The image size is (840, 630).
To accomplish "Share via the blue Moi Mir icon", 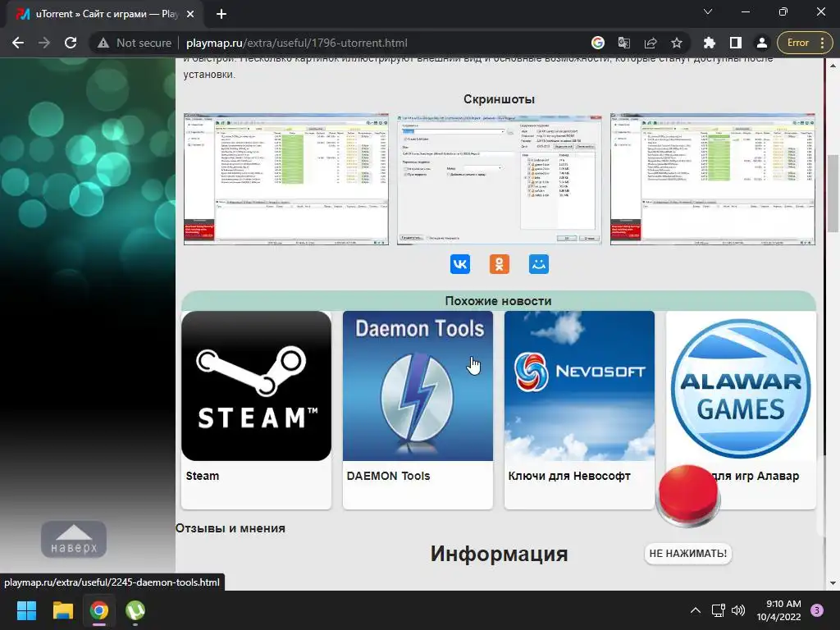I will [539, 264].
